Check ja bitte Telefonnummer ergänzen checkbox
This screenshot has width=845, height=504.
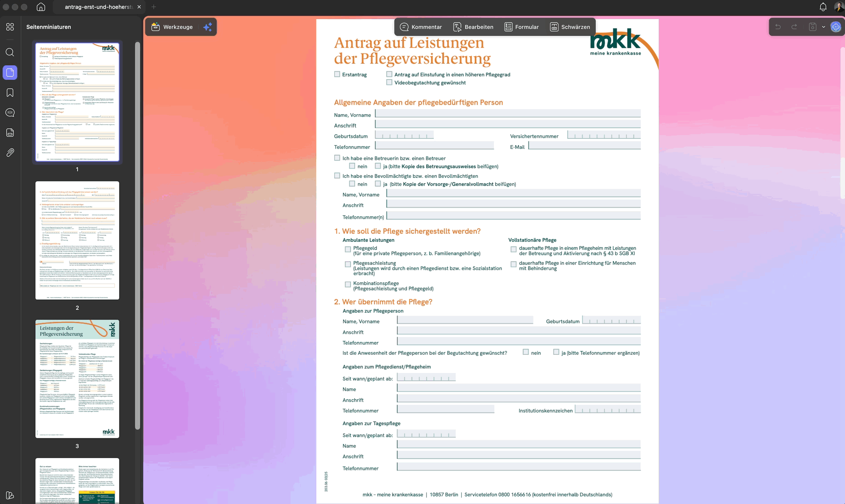pos(556,352)
